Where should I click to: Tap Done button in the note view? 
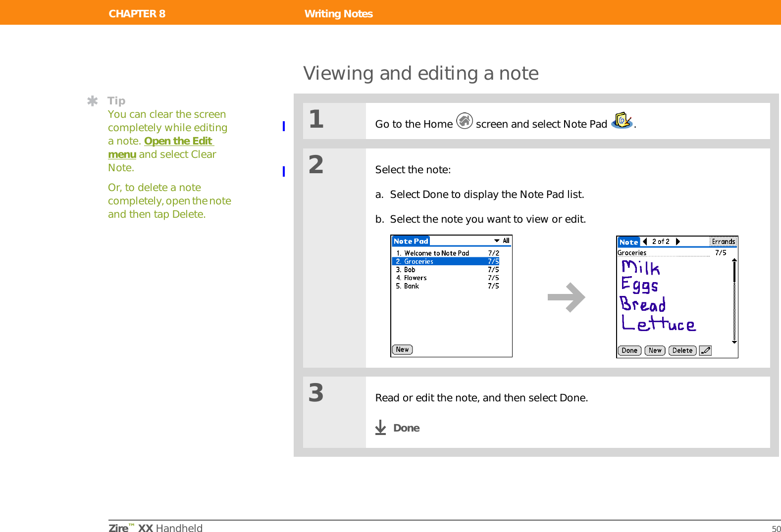coord(629,350)
